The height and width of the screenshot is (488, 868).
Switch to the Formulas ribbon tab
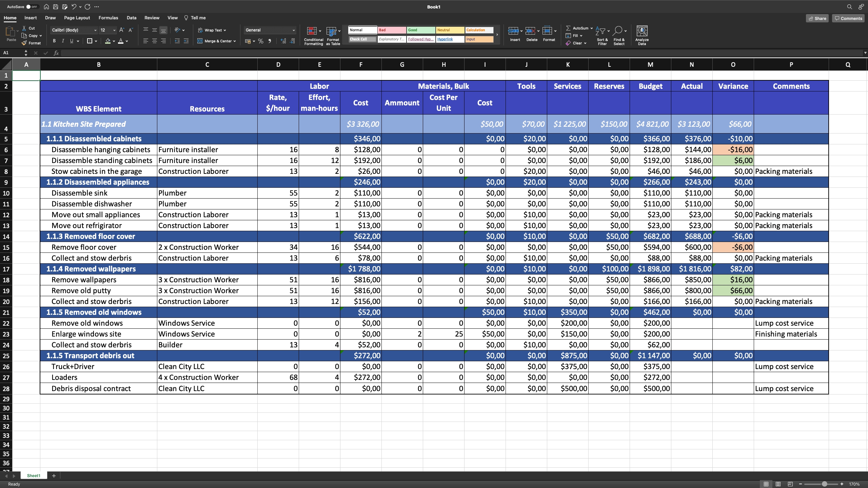(x=108, y=18)
